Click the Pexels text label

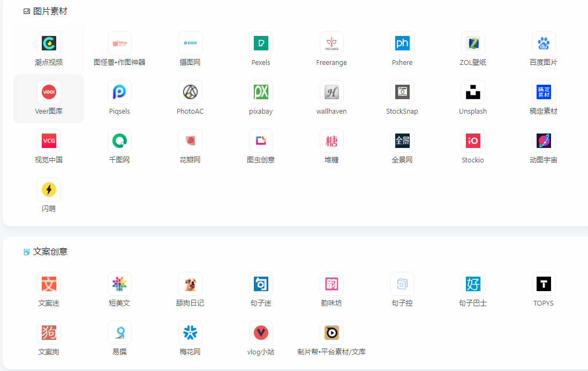261,62
